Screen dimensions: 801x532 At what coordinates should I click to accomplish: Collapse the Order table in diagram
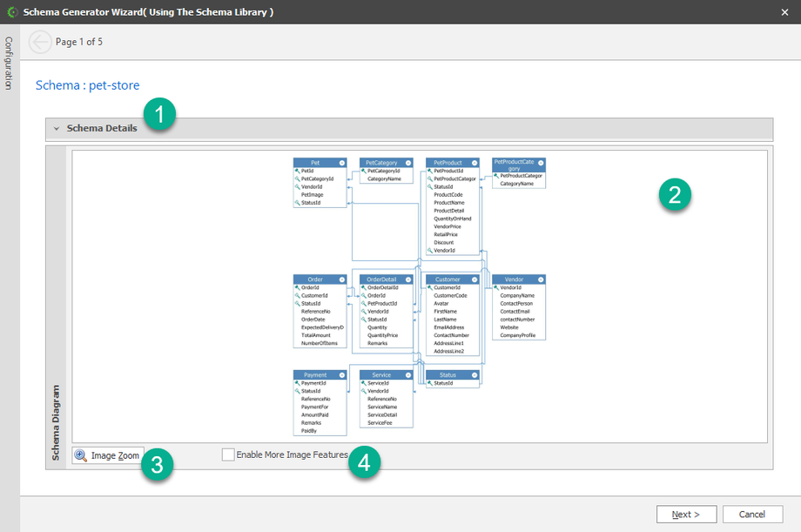coord(342,279)
